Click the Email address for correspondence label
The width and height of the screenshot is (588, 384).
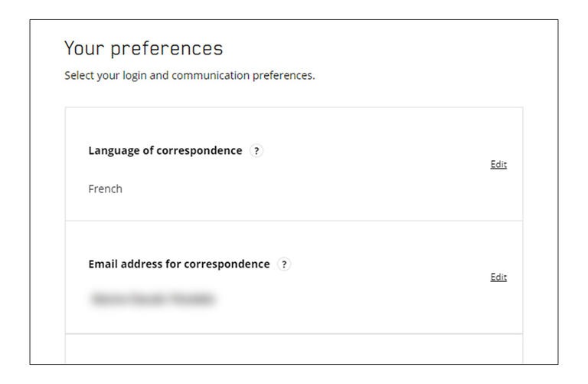tap(178, 264)
